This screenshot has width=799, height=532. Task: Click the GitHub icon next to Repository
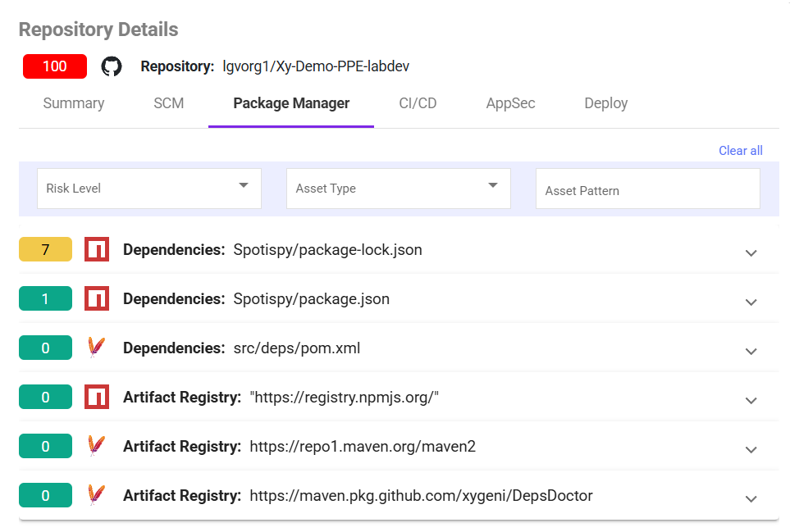111,66
